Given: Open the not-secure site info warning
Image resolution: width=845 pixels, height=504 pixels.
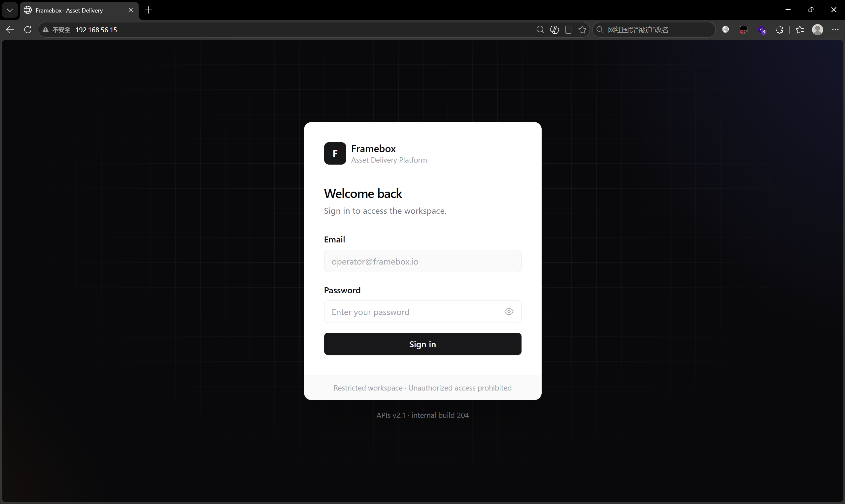Looking at the screenshot, I should coord(56,30).
